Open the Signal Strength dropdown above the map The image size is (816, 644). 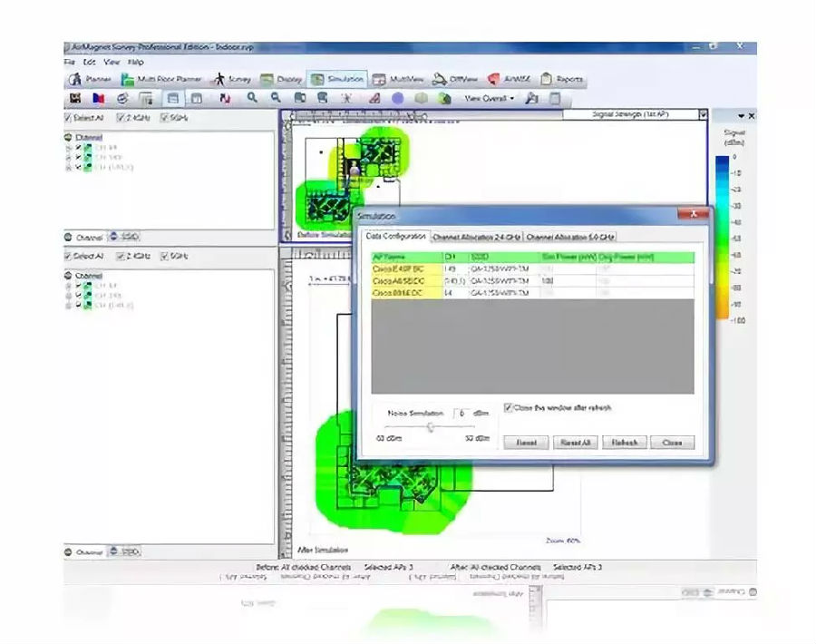(x=703, y=115)
